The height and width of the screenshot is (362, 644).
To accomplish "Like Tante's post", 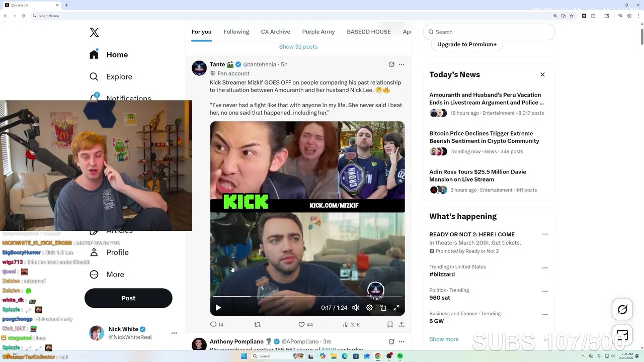I will click(305, 325).
